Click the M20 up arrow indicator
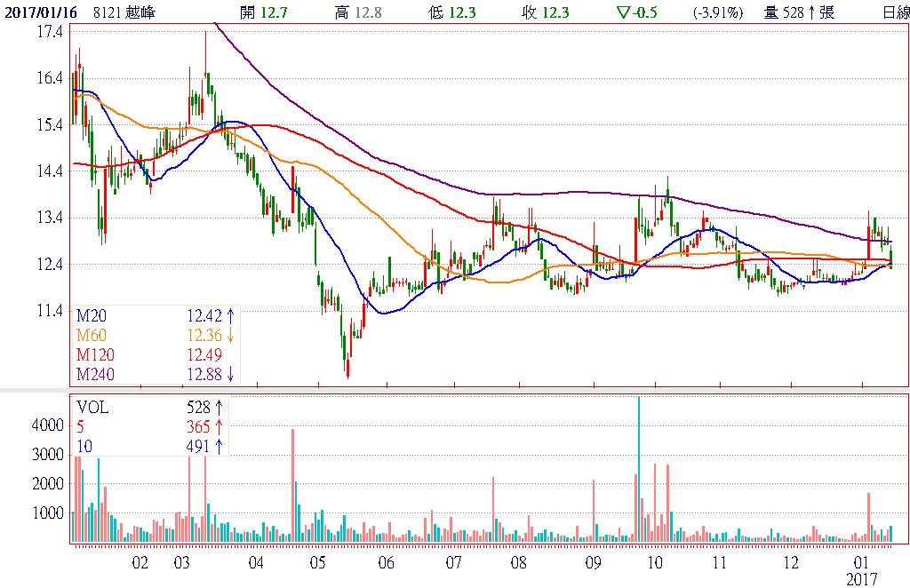This screenshot has height=588, width=910. [x=231, y=314]
